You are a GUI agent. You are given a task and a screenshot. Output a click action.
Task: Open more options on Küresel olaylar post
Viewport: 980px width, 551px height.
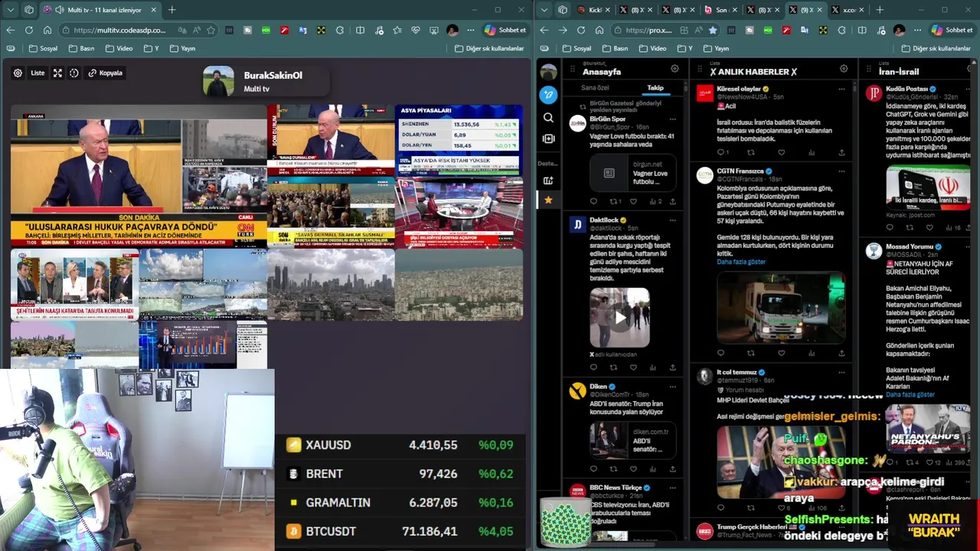[x=841, y=89]
